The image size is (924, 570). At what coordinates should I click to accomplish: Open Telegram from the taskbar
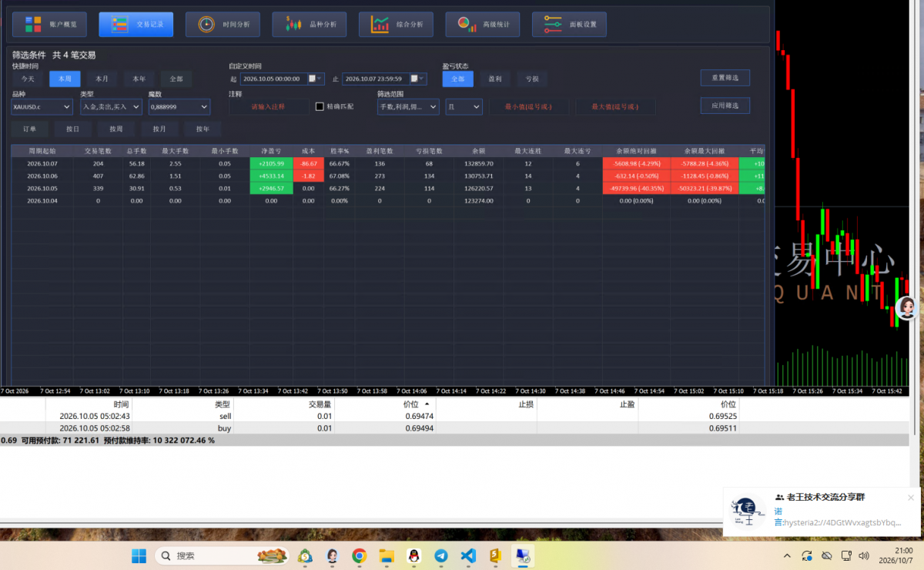440,555
